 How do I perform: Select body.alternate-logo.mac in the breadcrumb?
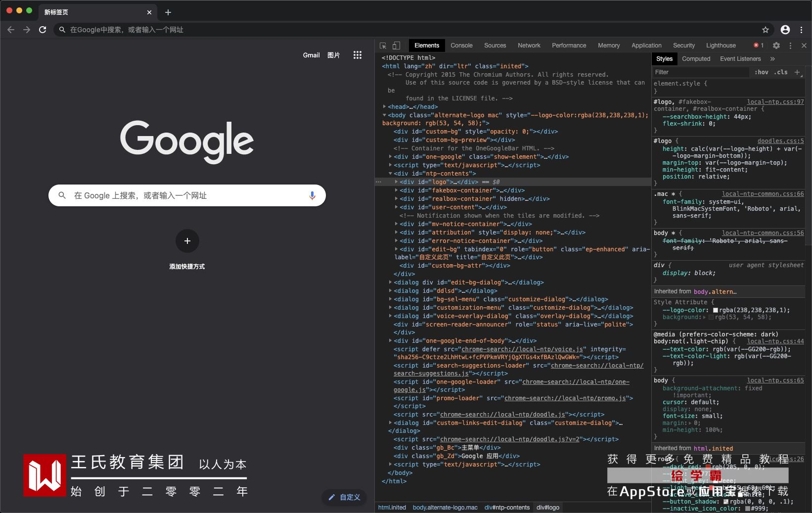[445, 508]
